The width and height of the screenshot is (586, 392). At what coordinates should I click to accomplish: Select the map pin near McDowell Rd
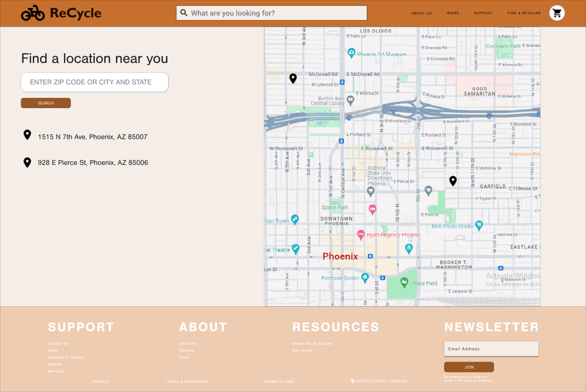tap(293, 78)
